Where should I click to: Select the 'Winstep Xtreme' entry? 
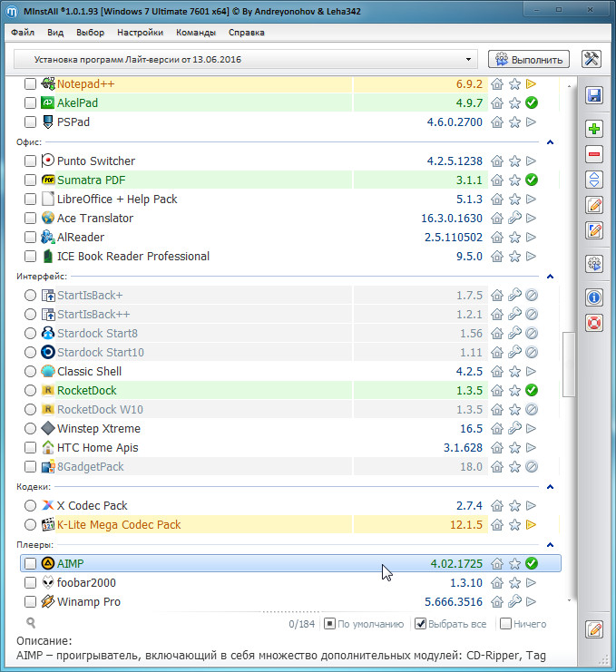point(99,429)
